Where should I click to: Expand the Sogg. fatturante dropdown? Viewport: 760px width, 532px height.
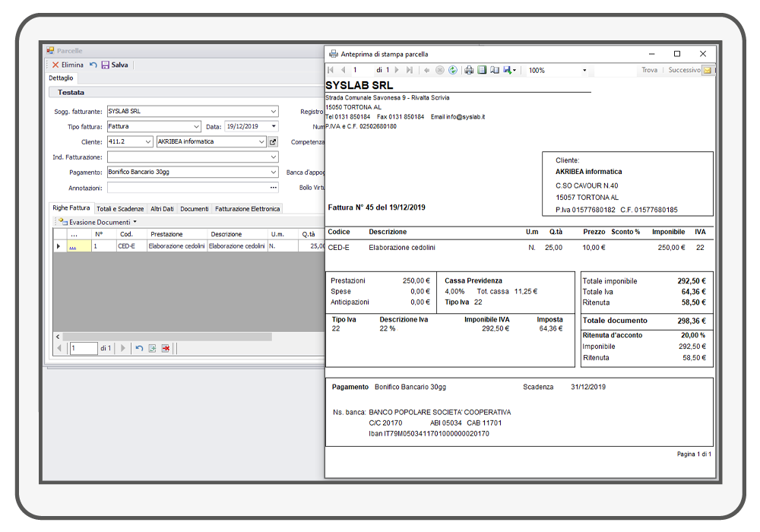coord(274,112)
